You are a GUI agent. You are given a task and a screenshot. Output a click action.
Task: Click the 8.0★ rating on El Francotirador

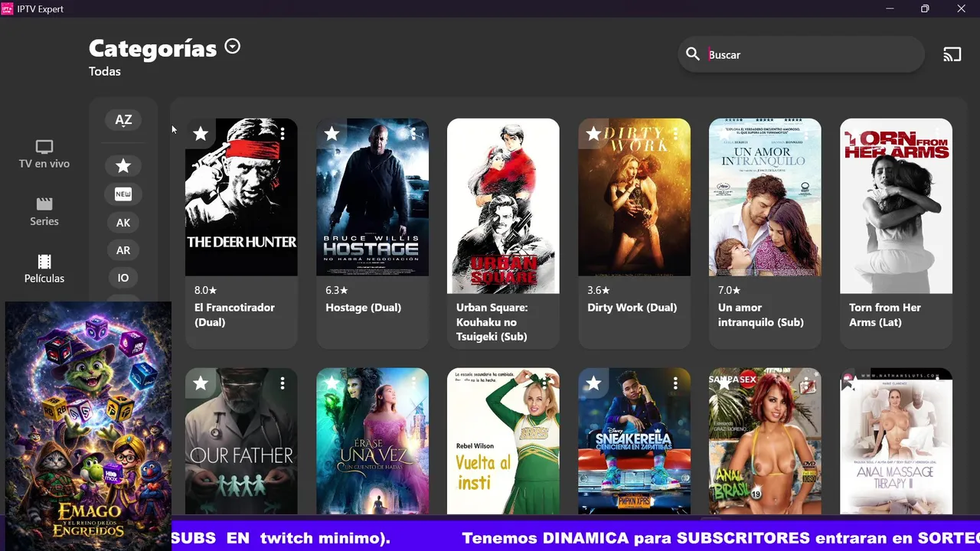[x=205, y=290]
